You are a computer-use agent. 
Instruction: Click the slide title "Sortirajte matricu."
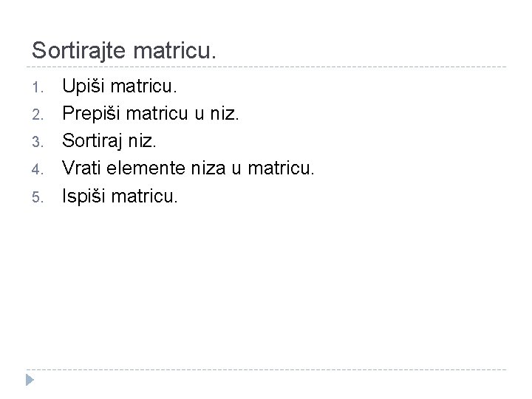click(x=125, y=50)
